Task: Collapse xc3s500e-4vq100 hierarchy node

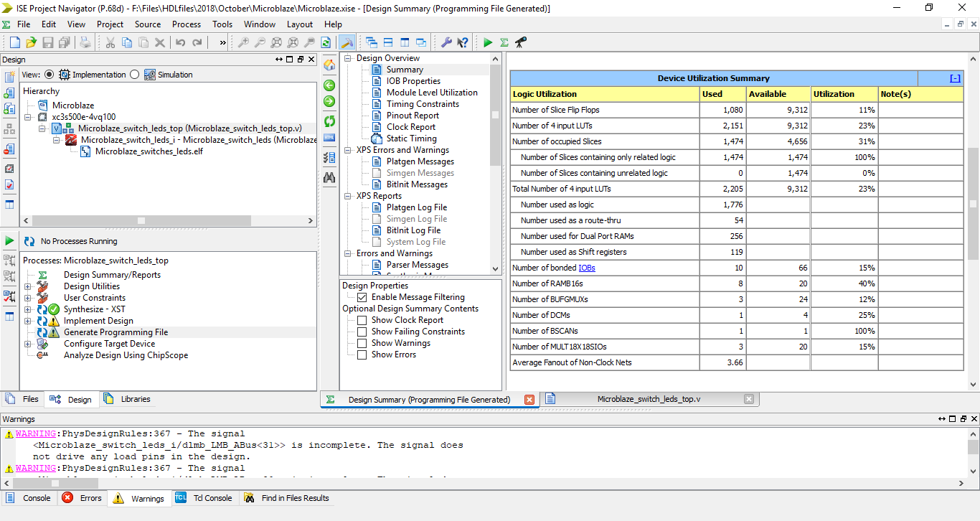Action: tap(28, 117)
